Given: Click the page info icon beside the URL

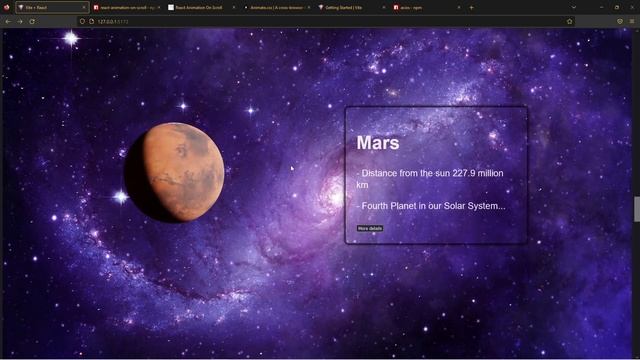Looking at the screenshot, I should pos(91,21).
